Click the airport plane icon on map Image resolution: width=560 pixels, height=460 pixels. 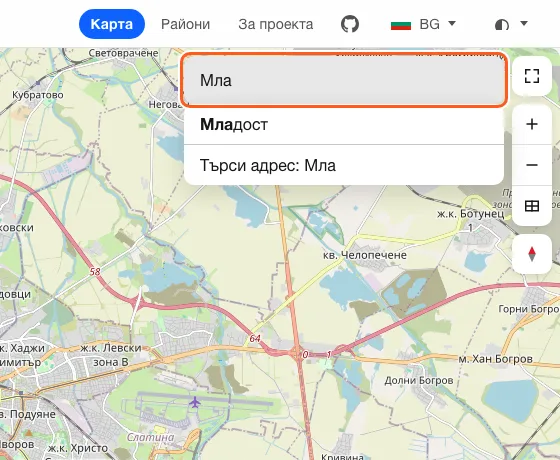[x=195, y=402]
